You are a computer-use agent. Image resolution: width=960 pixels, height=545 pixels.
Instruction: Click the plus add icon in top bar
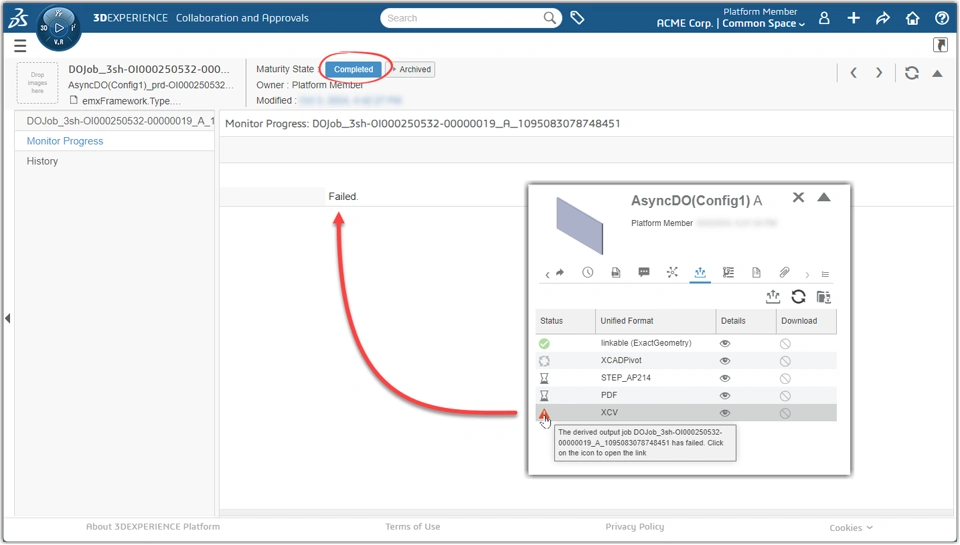click(853, 18)
